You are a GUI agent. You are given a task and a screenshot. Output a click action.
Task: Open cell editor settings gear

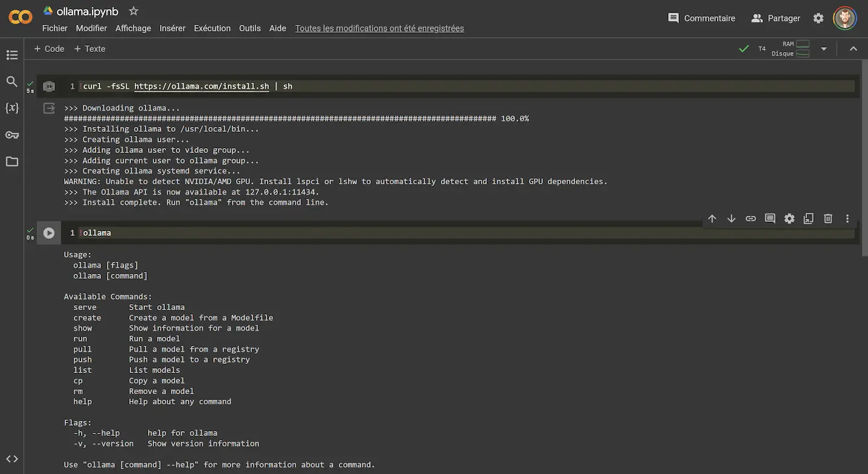(789, 219)
